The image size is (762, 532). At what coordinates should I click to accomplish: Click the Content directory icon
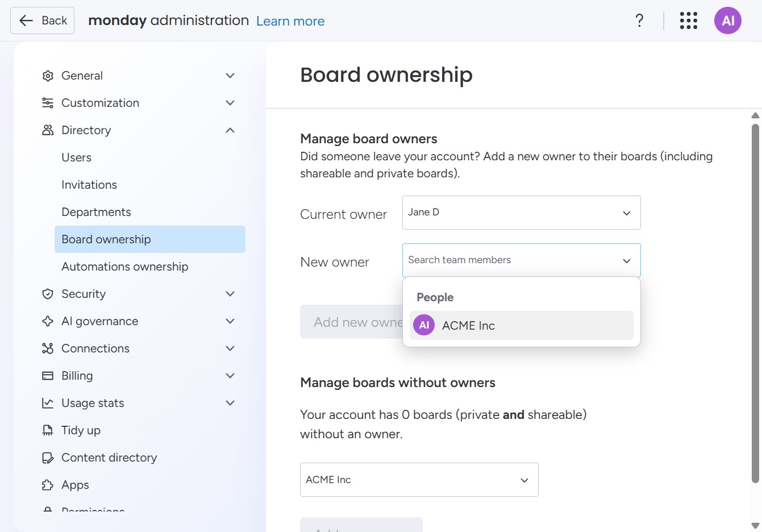point(48,458)
